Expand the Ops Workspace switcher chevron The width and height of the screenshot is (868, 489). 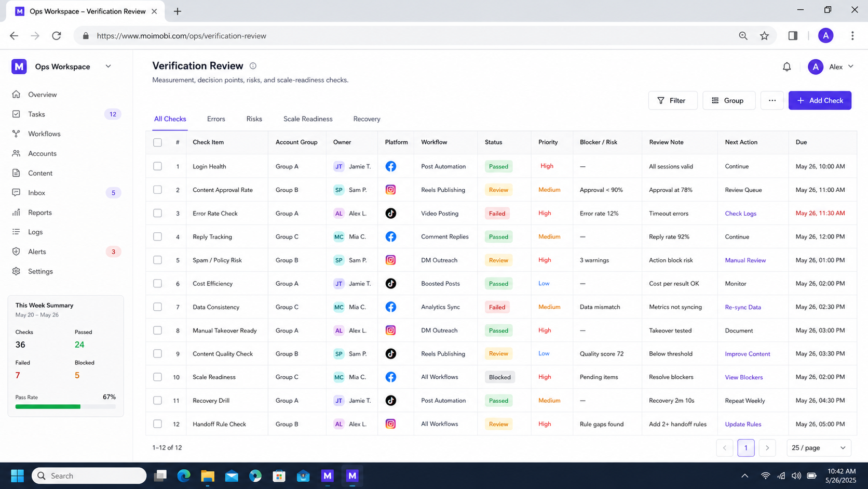[x=108, y=67]
